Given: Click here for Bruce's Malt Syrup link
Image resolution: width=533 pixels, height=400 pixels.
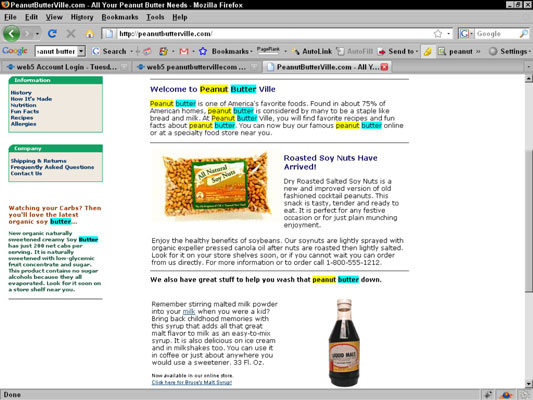Looking at the screenshot, I should pos(192,382).
